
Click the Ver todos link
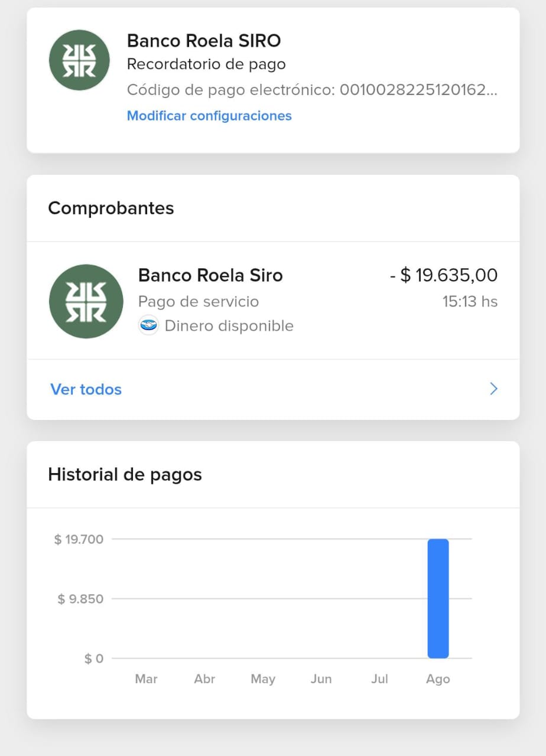pyautogui.click(x=86, y=389)
